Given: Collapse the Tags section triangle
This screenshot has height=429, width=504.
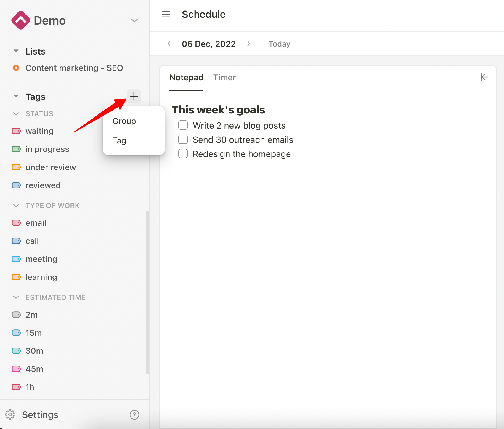Looking at the screenshot, I should (x=16, y=96).
